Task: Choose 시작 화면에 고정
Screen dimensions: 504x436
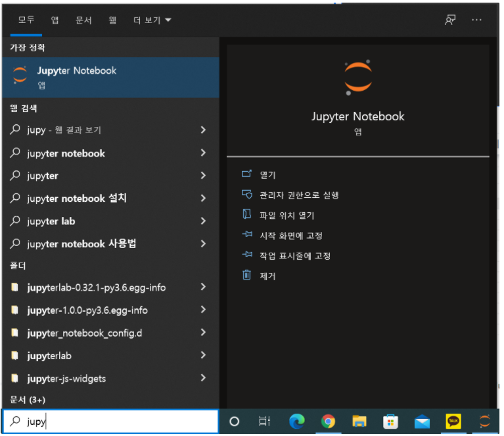Action: (291, 235)
